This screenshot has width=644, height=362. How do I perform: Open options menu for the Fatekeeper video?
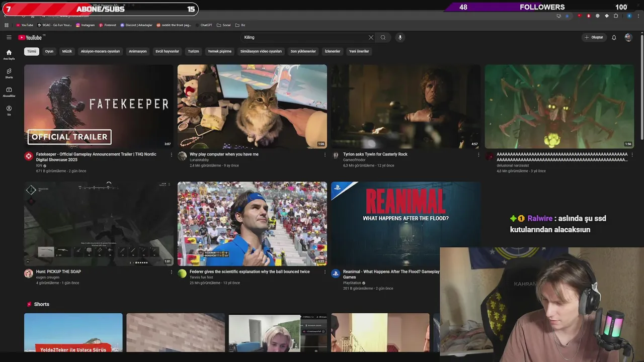tap(171, 154)
